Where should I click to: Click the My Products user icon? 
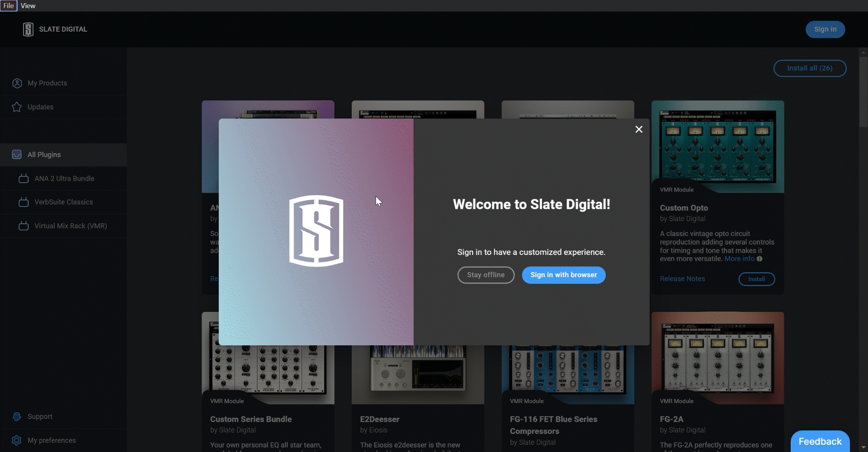pos(17,83)
